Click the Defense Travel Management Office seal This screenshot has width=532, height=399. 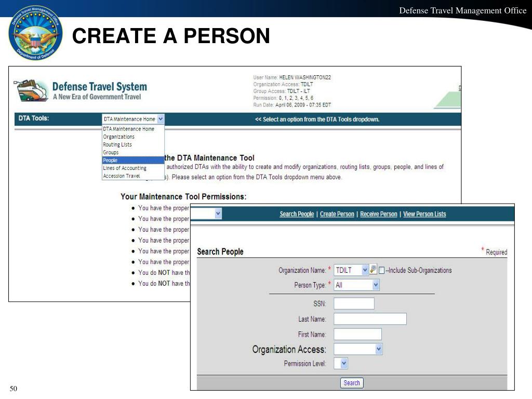click(35, 33)
